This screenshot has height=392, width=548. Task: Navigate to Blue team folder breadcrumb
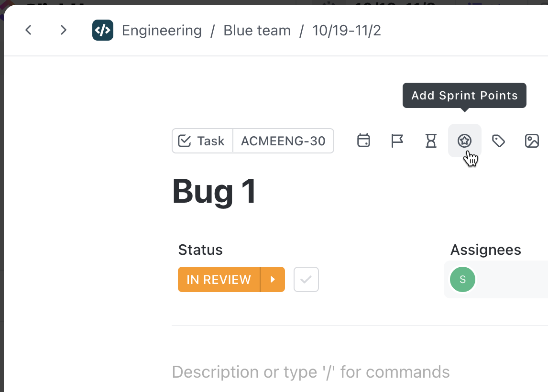257,31
